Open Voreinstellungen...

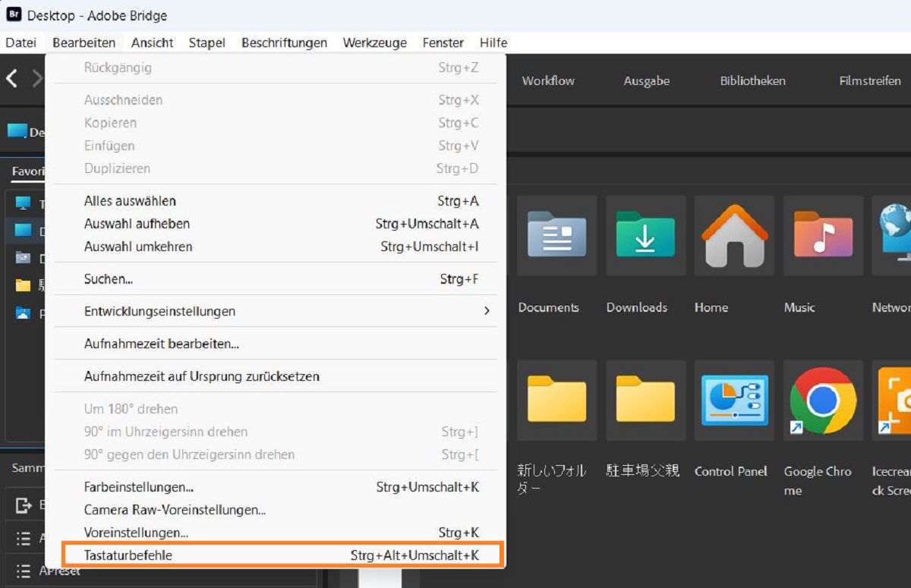click(276, 533)
